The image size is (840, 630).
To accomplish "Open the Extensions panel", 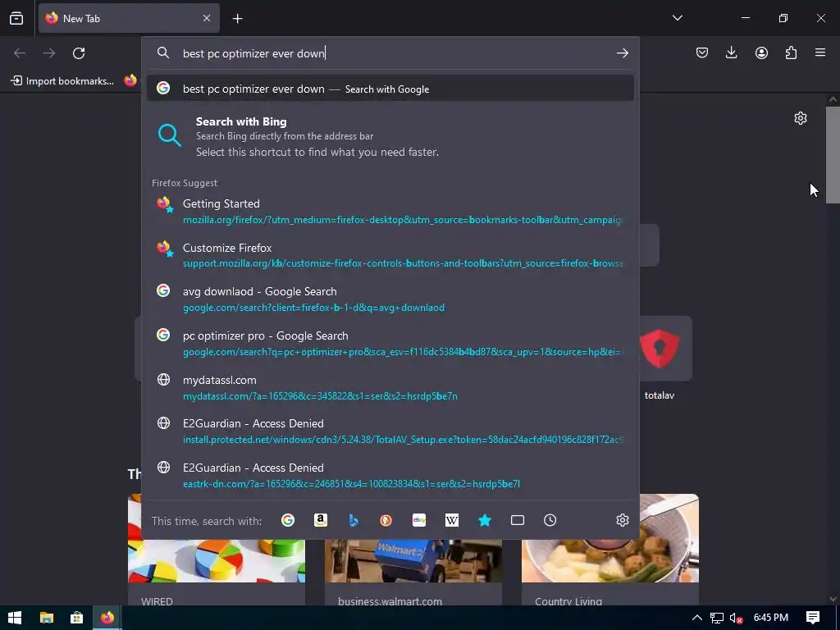I will pyautogui.click(x=791, y=52).
